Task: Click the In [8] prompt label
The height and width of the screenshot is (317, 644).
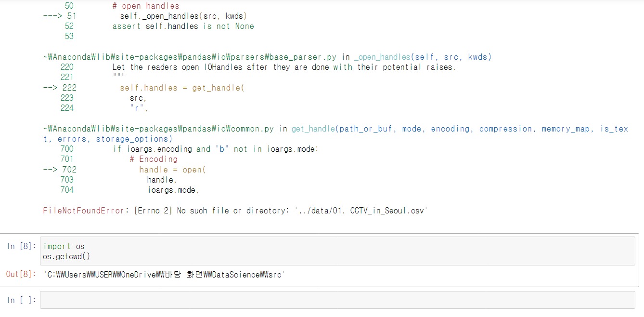Action: (x=21, y=246)
